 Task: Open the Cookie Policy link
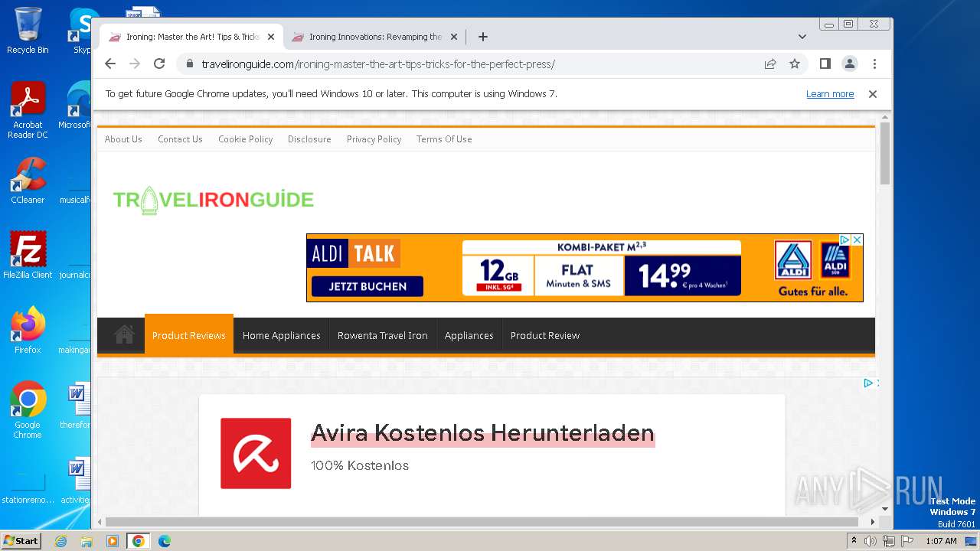(245, 139)
